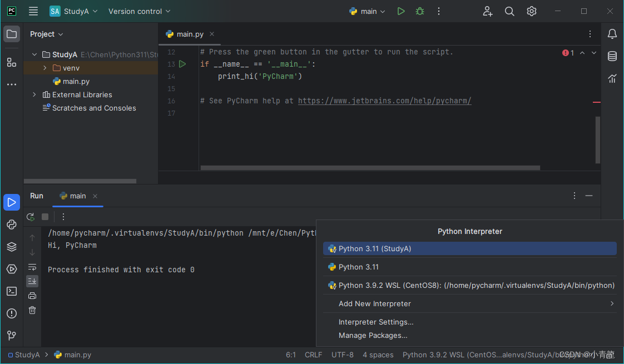This screenshot has height=364, width=624.
Task: Change 4 spaces indent setting
Action: [x=378, y=355]
